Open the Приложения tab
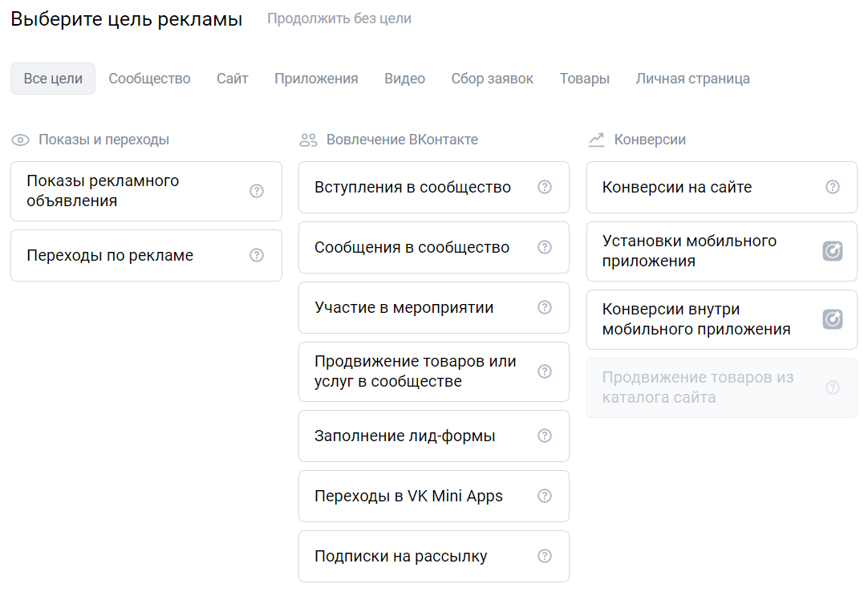 pyautogui.click(x=317, y=79)
